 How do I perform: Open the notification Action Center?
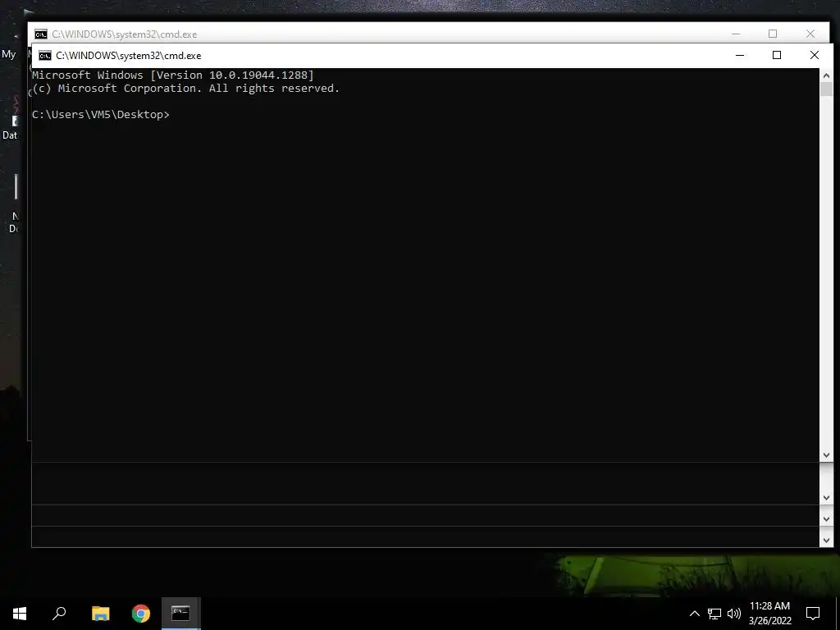[x=813, y=614]
